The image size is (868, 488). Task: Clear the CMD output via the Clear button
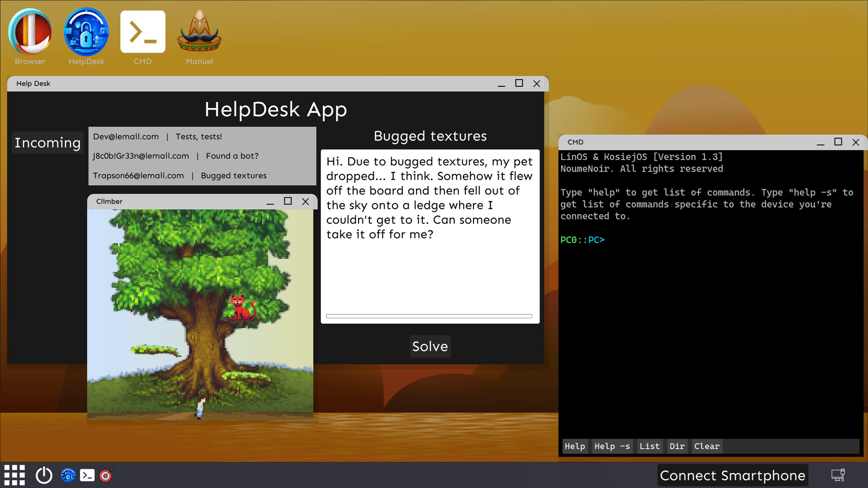707,446
